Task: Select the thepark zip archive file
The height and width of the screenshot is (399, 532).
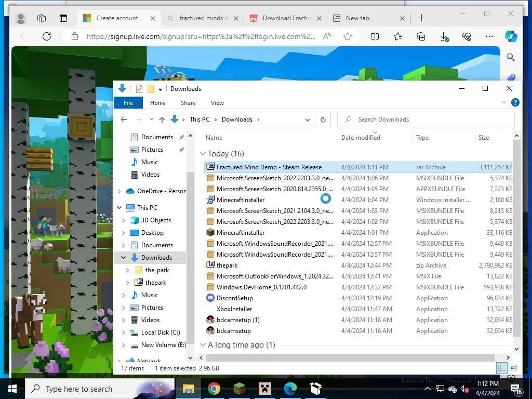Action: (x=358, y=265)
